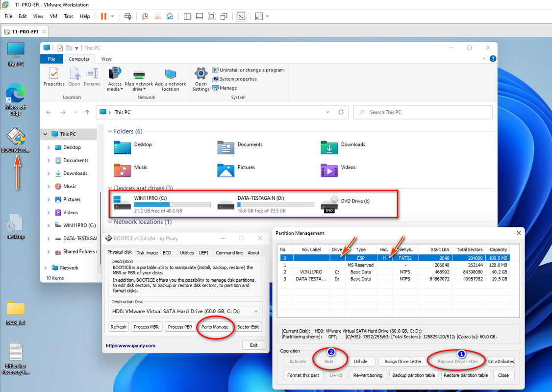Select the MAS_1.4 folder on desktop
This screenshot has height=392, width=552.
[16, 313]
